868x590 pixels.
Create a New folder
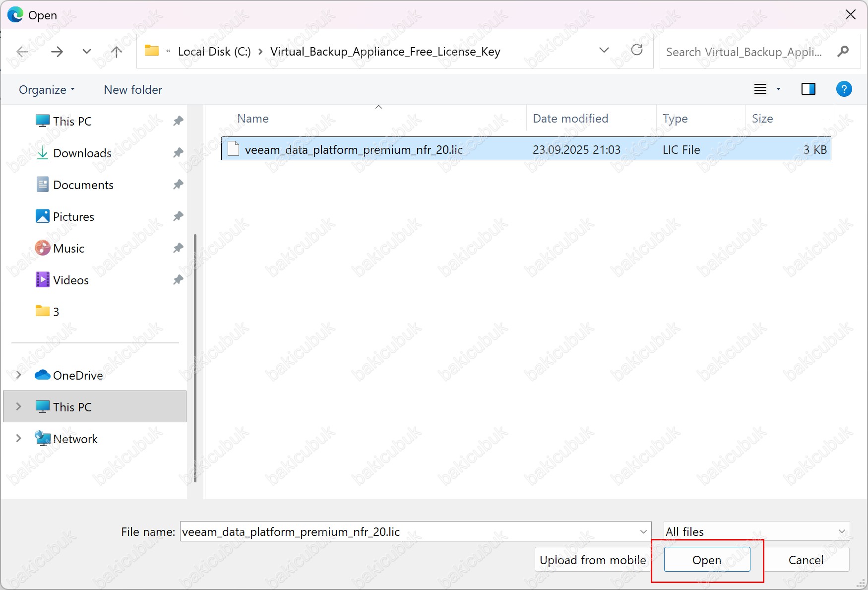click(133, 90)
